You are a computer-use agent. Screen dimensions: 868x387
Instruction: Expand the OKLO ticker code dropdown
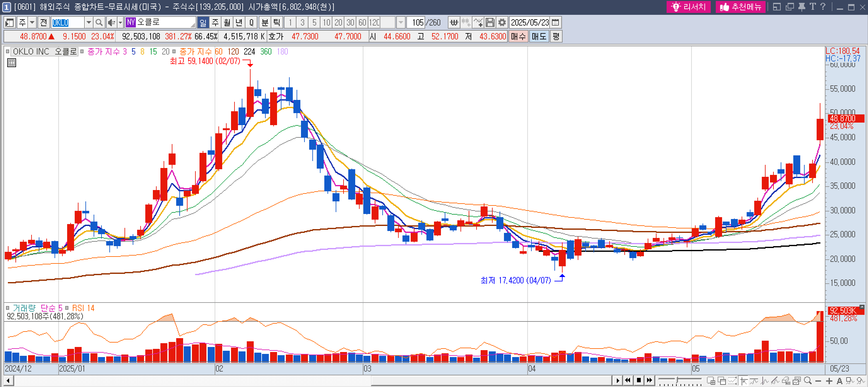[89, 23]
